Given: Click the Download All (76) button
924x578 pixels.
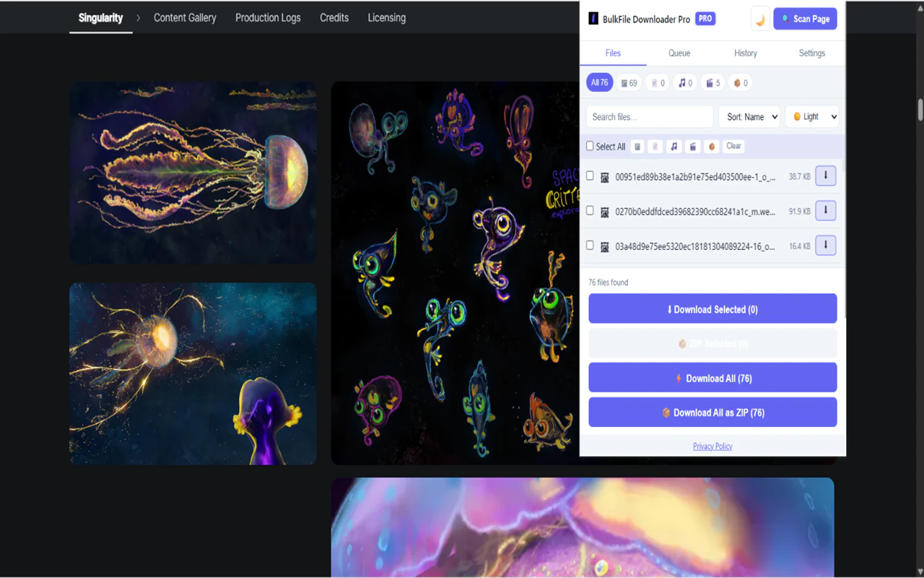Looking at the screenshot, I should point(712,378).
